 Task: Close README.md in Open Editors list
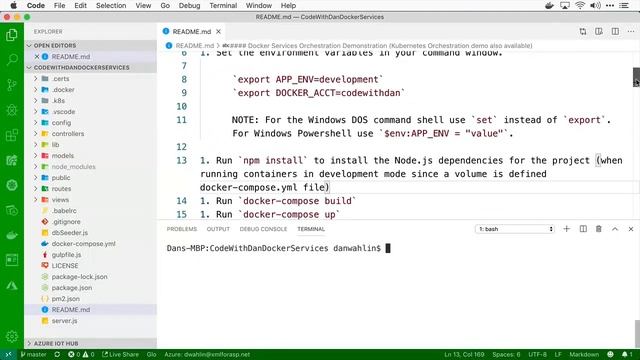point(37,57)
